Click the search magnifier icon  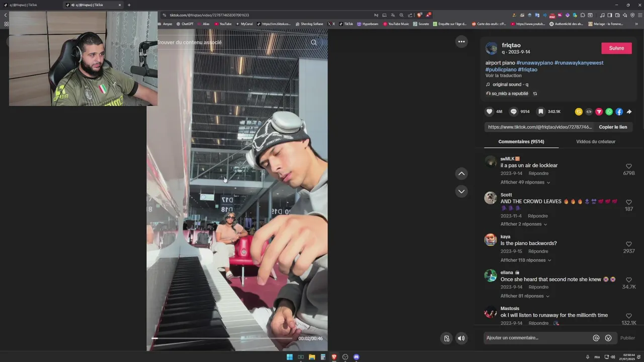(314, 42)
